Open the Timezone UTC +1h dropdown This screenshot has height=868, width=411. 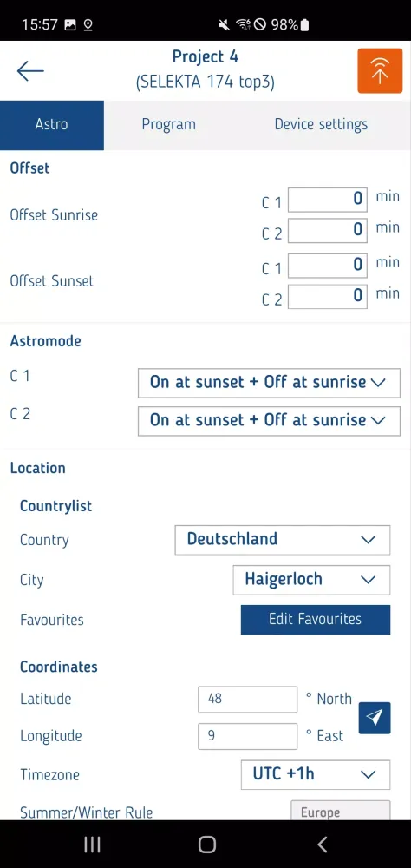tap(316, 774)
